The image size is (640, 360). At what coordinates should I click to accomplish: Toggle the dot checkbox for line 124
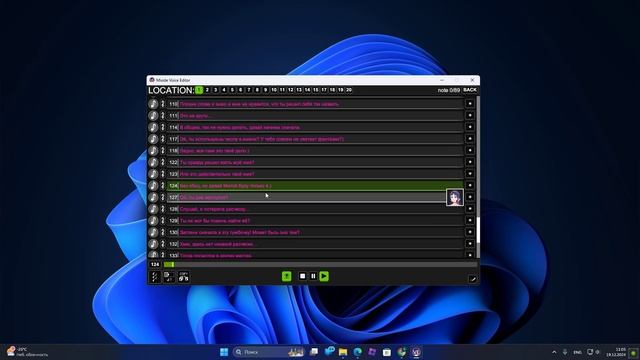tap(470, 185)
